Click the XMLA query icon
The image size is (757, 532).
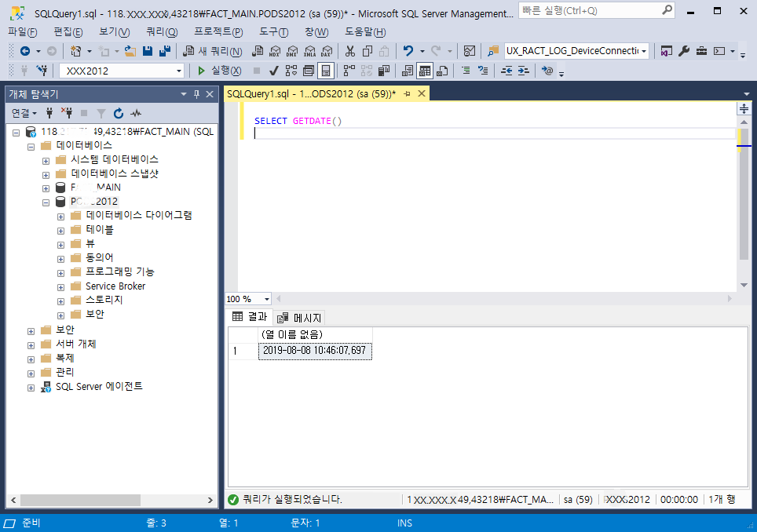click(x=310, y=51)
